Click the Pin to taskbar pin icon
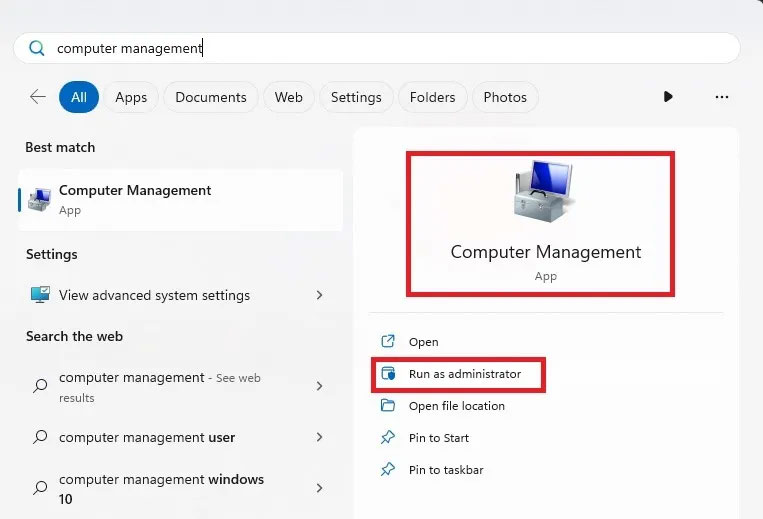Screen dimensions: 763x519 tap(388, 470)
